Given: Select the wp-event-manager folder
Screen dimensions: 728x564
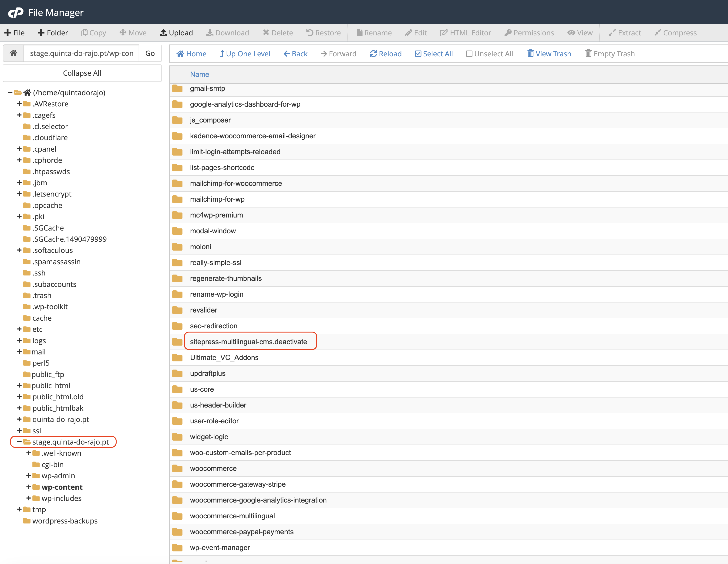Looking at the screenshot, I should 220,548.
